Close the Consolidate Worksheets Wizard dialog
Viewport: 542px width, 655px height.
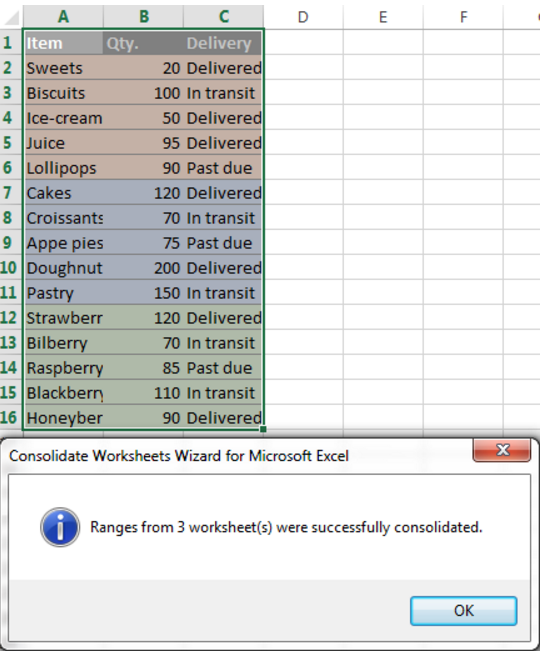[x=502, y=450]
